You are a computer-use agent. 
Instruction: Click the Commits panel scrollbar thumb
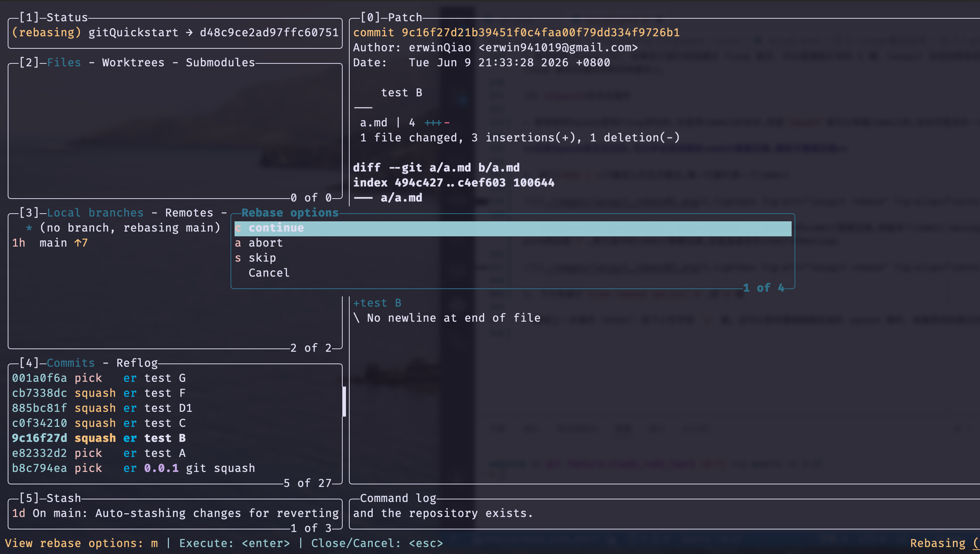344,402
